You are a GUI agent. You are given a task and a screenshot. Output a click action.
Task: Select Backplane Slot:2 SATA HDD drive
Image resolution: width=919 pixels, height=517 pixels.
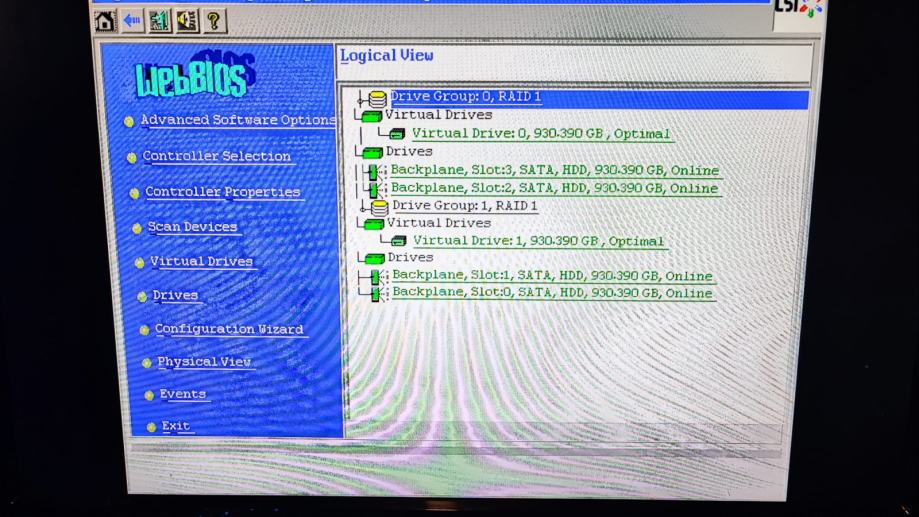554,188
